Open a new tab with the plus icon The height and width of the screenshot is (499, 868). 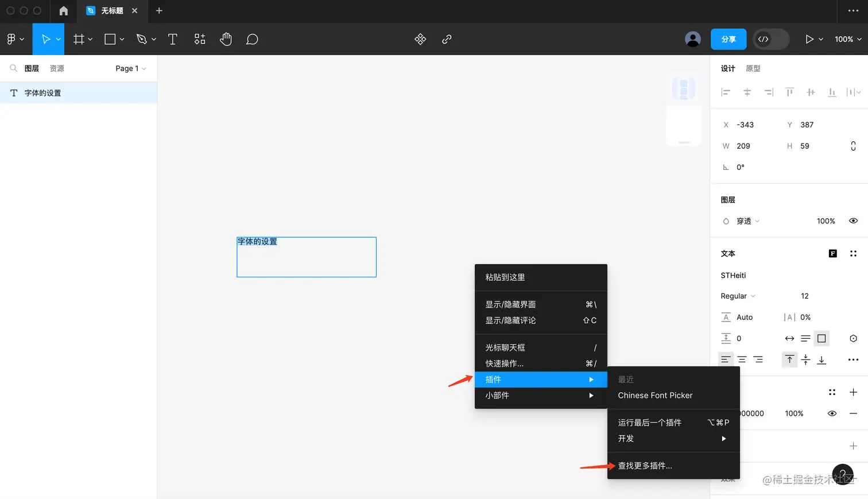tap(159, 11)
